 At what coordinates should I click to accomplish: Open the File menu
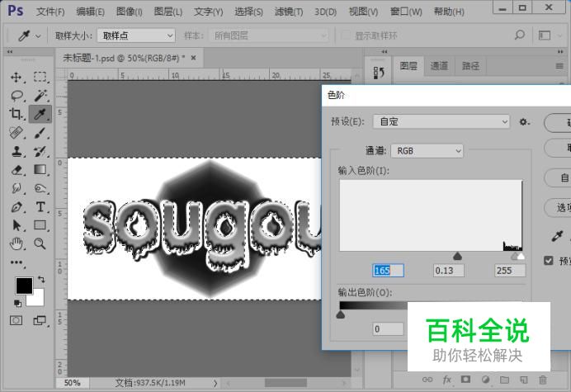pos(50,12)
